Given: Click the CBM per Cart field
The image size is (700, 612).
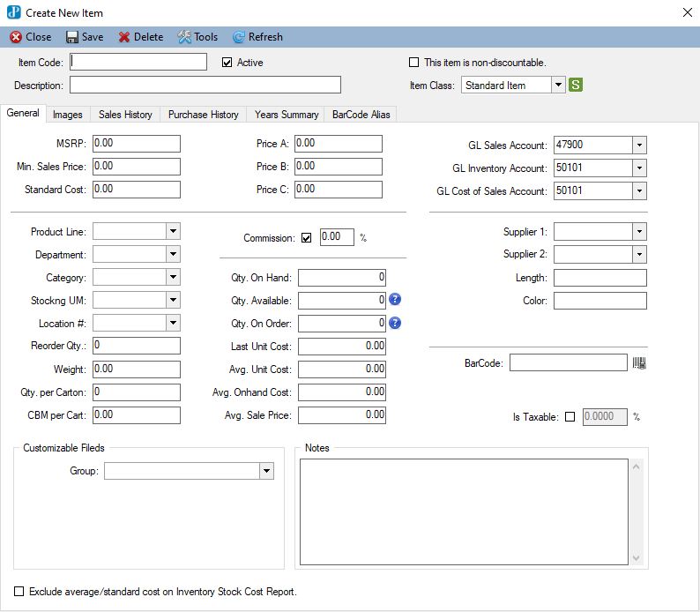Looking at the screenshot, I should coord(137,415).
